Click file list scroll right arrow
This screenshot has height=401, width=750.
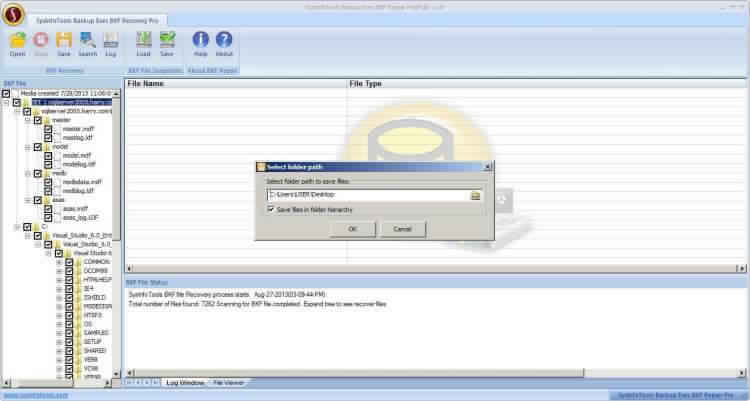click(x=742, y=269)
